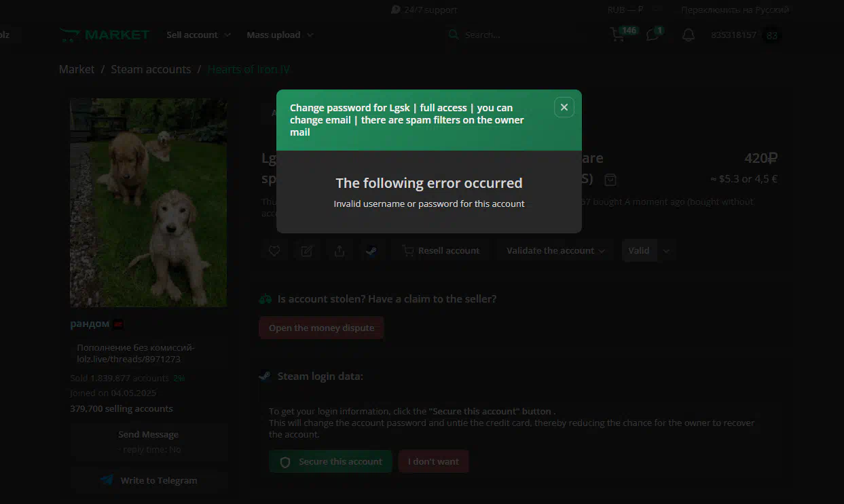Expand the Sell account menu
Image resolution: width=844 pixels, height=504 pixels.
pos(199,35)
